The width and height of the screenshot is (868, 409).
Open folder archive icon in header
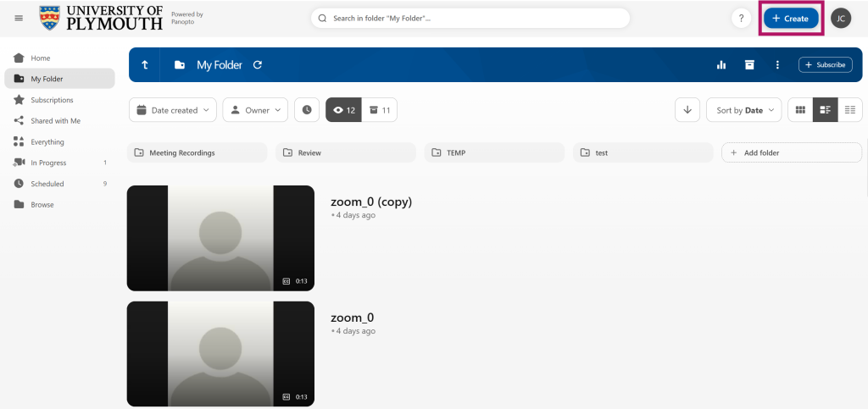pyautogui.click(x=749, y=64)
